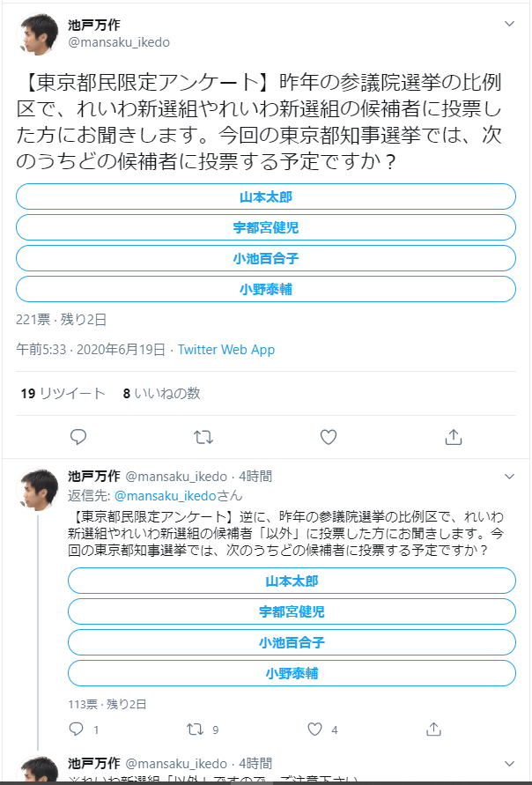Click the retweet icon on the main tweet
532x785 pixels.
point(203,438)
